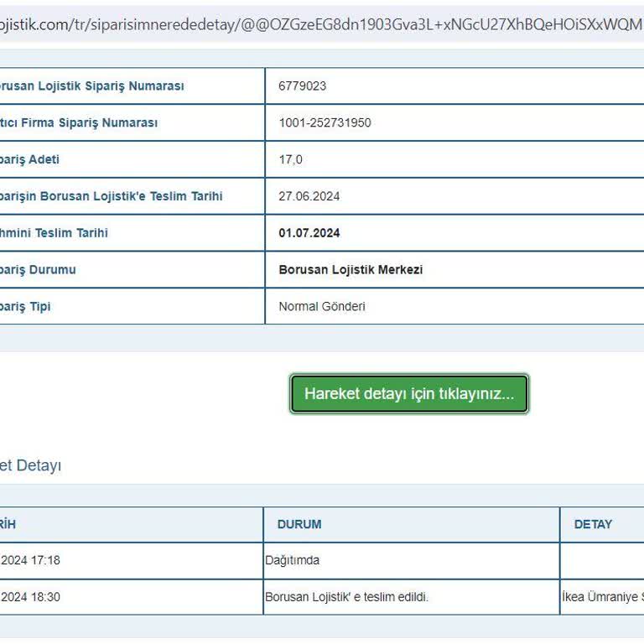644x644 pixels.
Task: Click the timestamp ending 17:18
Action: 30,560
